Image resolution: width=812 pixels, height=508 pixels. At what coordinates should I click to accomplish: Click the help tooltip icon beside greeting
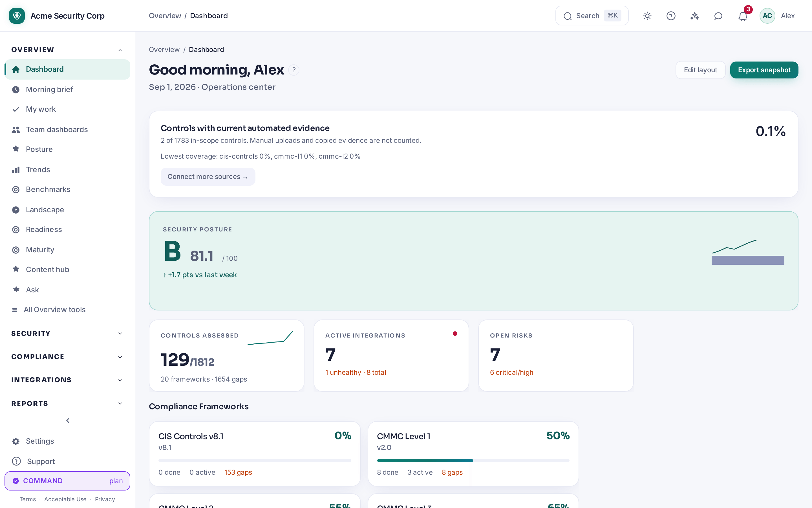tap(294, 70)
